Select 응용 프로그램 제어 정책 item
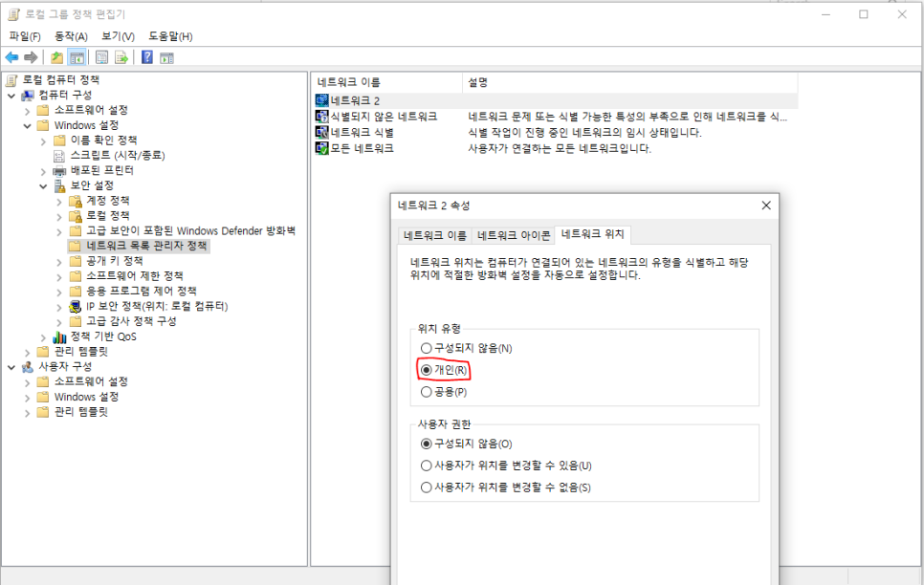 tap(142, 291)
